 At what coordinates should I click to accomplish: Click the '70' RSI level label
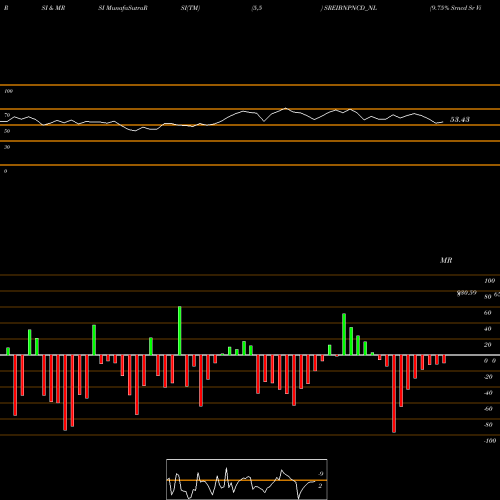(x=7, y=115)
